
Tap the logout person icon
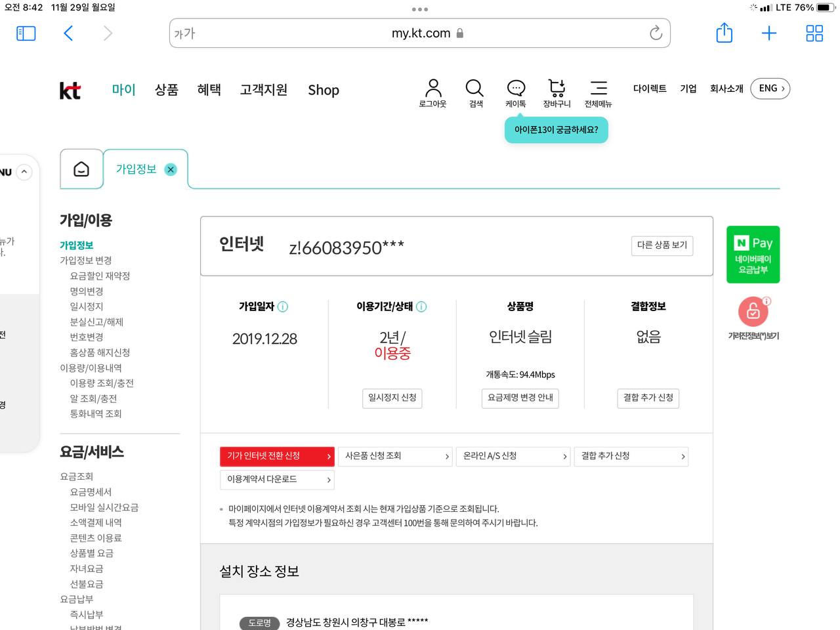(x=433, y=88)
